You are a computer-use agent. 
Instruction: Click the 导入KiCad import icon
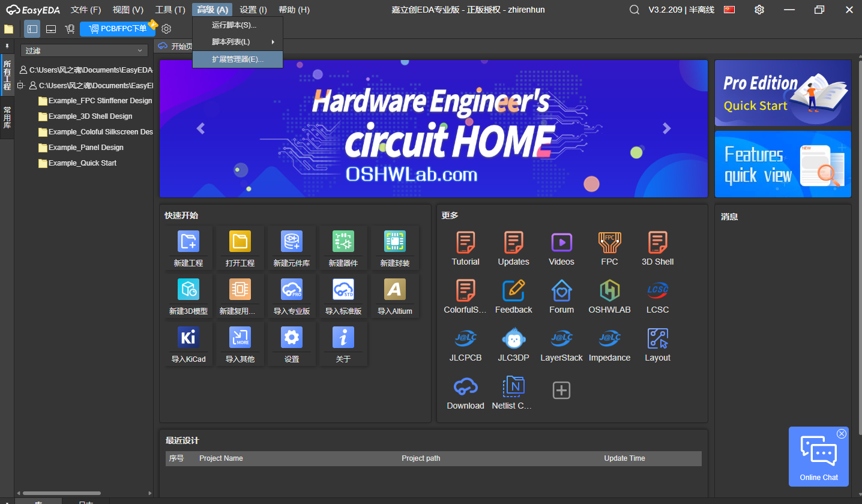click(188, 337)
